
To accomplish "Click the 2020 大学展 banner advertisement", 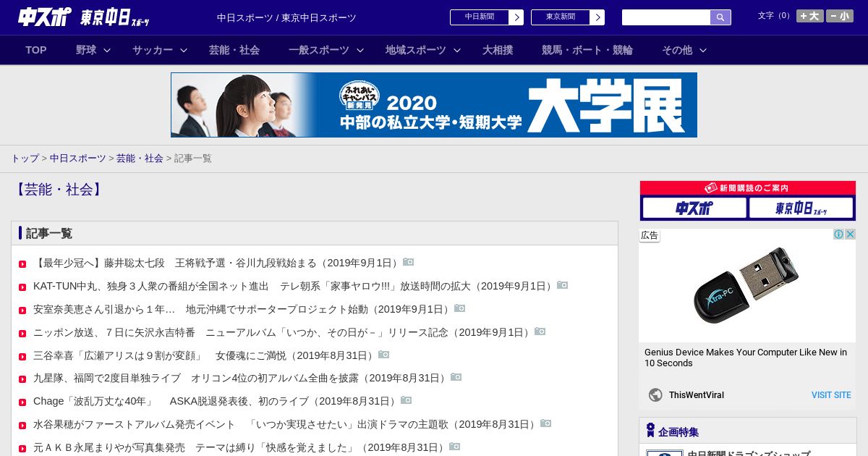I will click(434, 105).
